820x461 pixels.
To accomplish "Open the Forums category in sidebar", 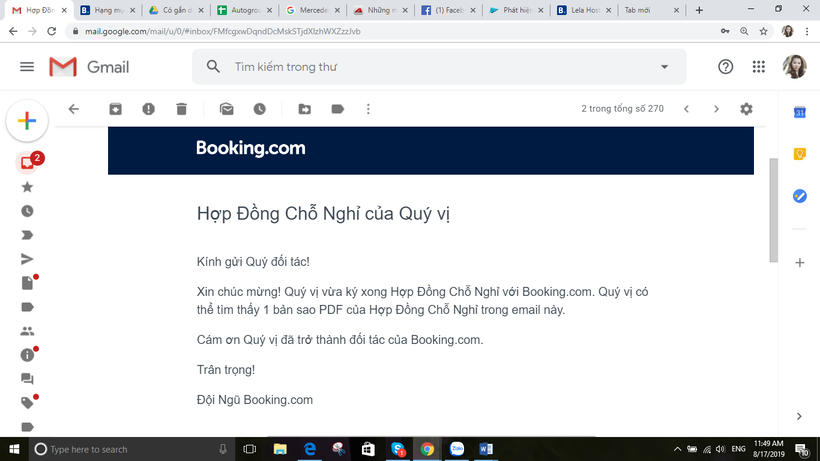I will (x=27, y=378).
